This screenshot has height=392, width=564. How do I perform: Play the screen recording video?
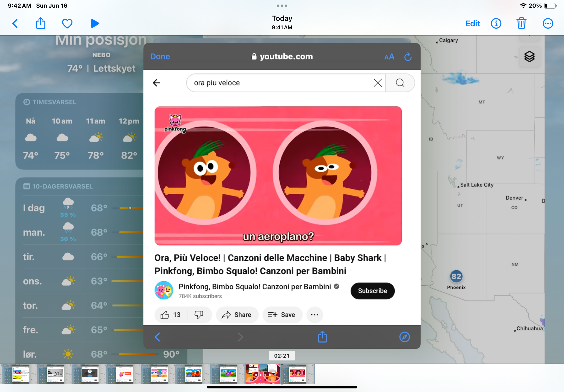pyautogui.click(x=95, y=24)
